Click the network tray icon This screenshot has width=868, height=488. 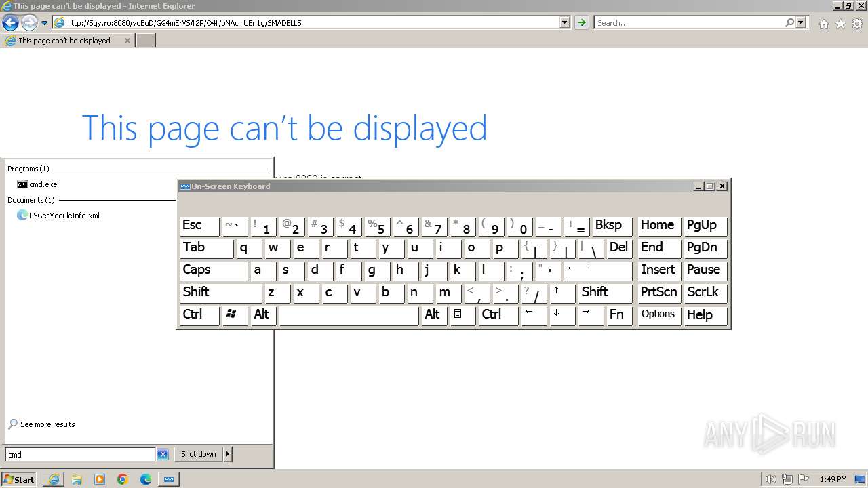coord(787,479)
